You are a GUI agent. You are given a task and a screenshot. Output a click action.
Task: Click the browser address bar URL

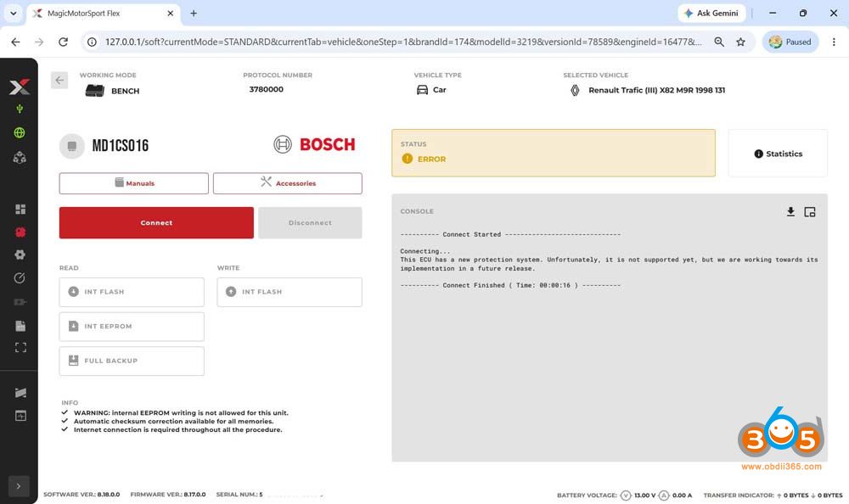(403, 42)
